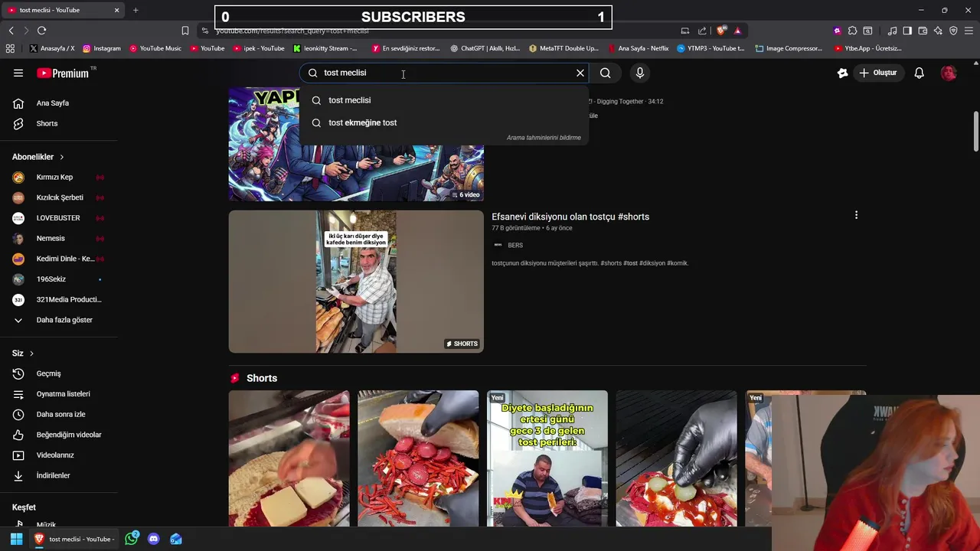
Task: Open the notifications bell
Action: pos(919,73)
